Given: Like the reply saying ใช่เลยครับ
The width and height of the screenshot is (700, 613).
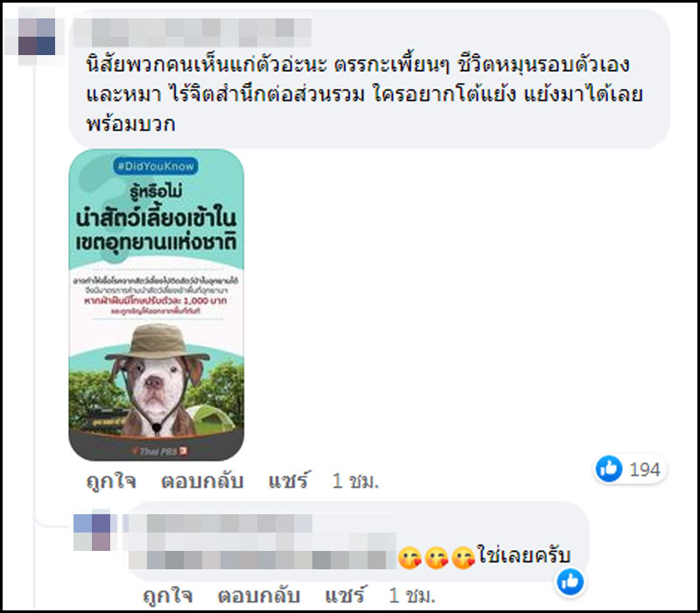Looking at the screenshot, I should (x=168, y=596).
